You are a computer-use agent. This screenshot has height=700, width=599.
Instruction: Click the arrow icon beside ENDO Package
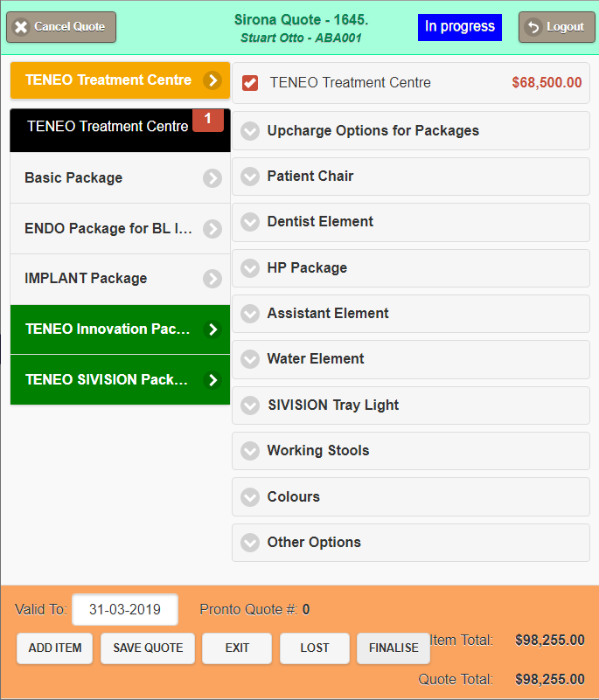click(x=212, y=229)
